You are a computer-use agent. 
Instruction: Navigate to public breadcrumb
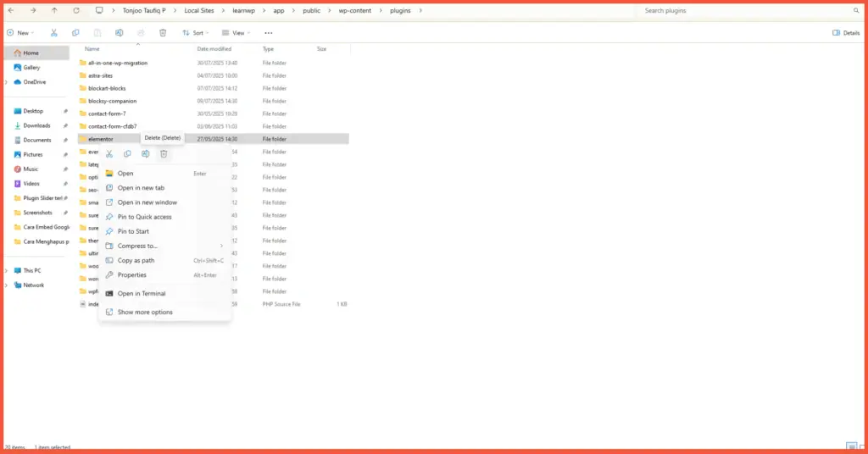coord(312,10)
